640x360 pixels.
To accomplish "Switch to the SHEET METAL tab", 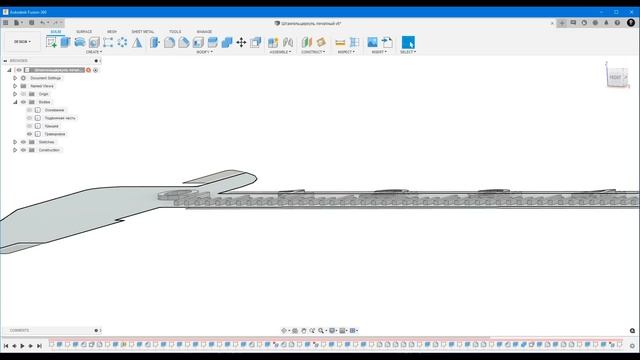I will pyautogui.click(x=143, y=31).
